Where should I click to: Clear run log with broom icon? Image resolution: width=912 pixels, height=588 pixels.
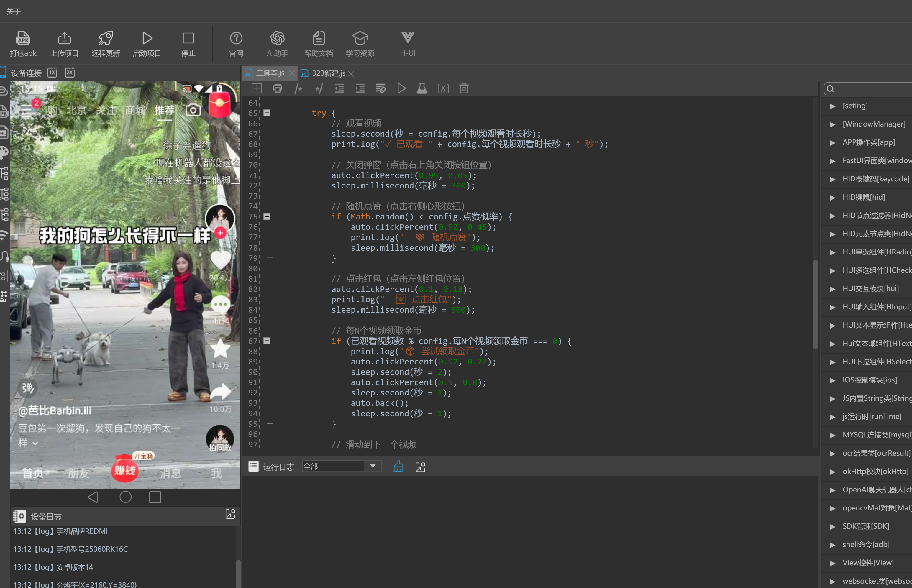tap(398, 466)
